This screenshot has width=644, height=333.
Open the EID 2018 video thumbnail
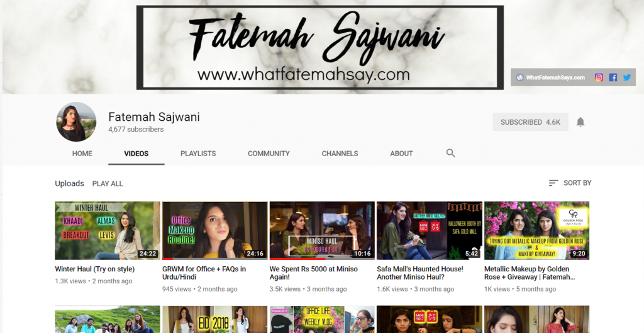[215, 319]
